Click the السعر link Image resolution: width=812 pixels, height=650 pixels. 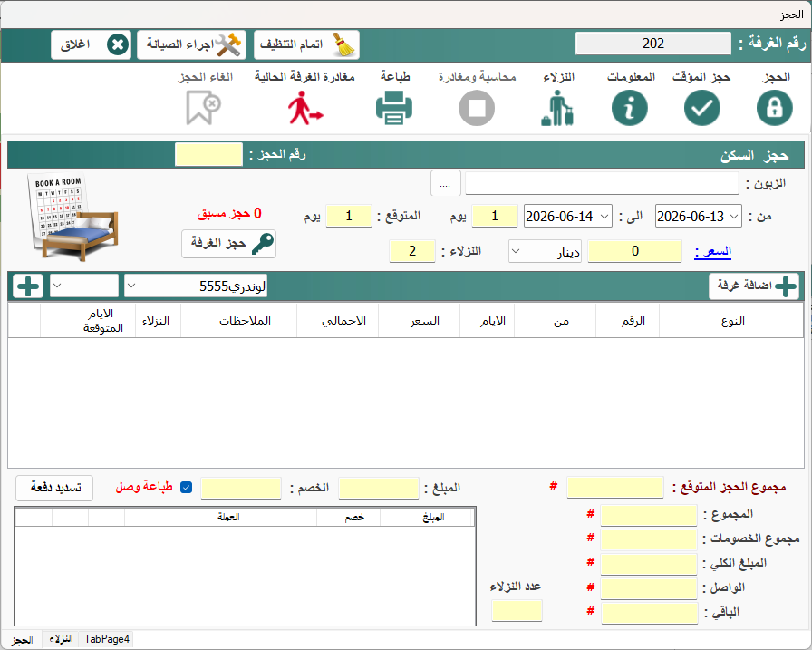(712, 252)
